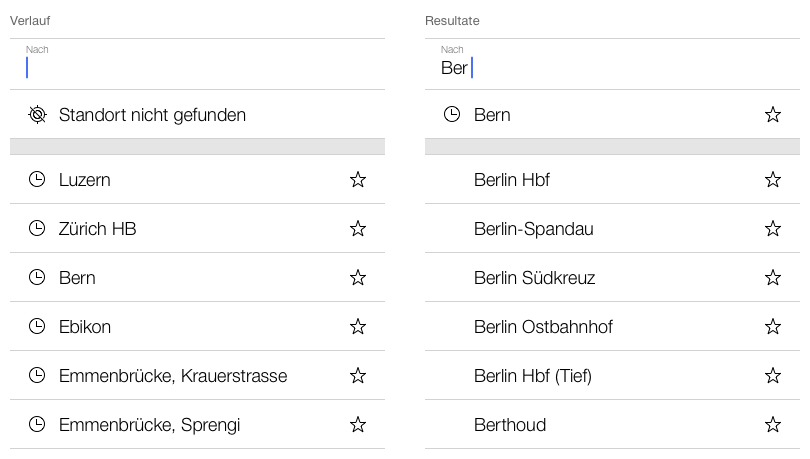This screenshot has width=810, height=459.
Task: Click the history clock icon beside Emmenbrücke, Sprengi
Action: [37, 425]
